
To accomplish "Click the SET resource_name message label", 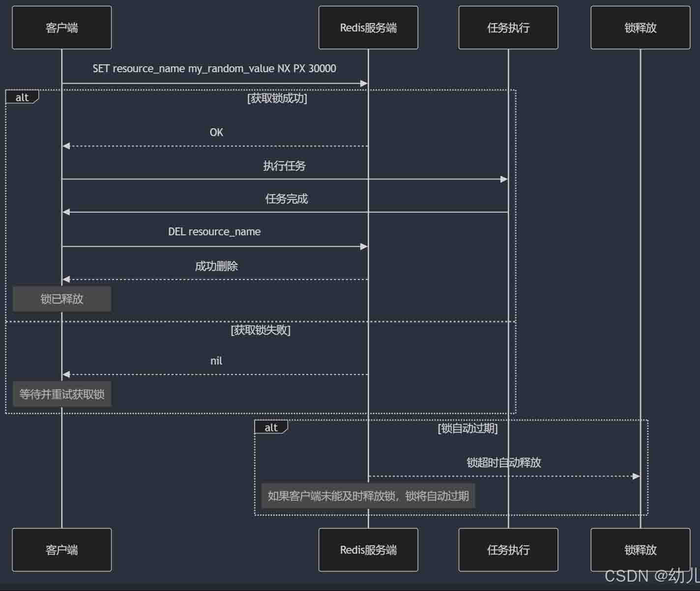I will tap(214, 69).
